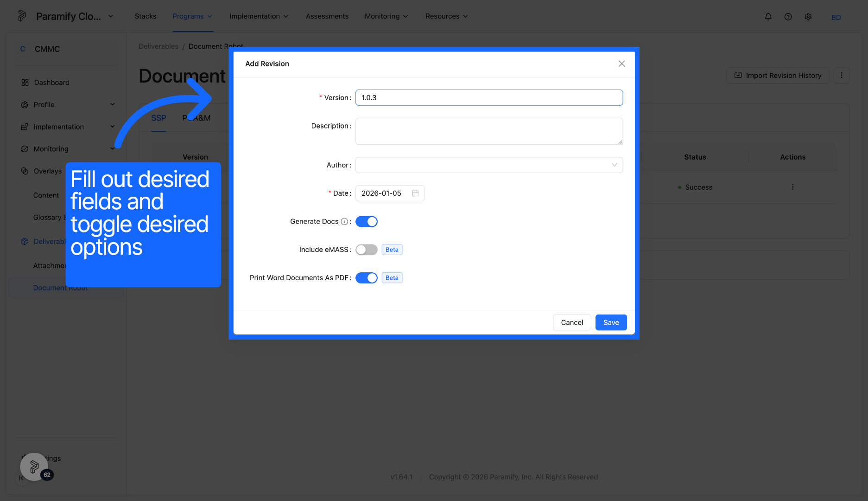Toggle the Generate Docs switch
868x501 pixels.
pyautogui.click(x=367, y=222)
